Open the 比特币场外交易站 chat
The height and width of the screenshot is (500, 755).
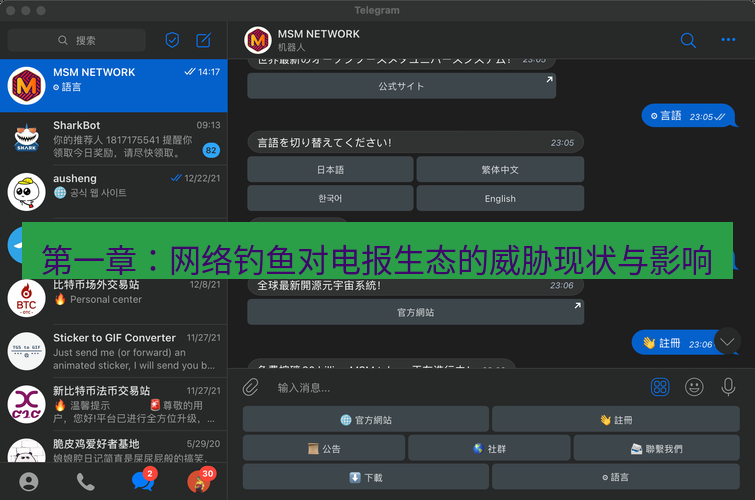pyautogui.click(x=114, y=298)
